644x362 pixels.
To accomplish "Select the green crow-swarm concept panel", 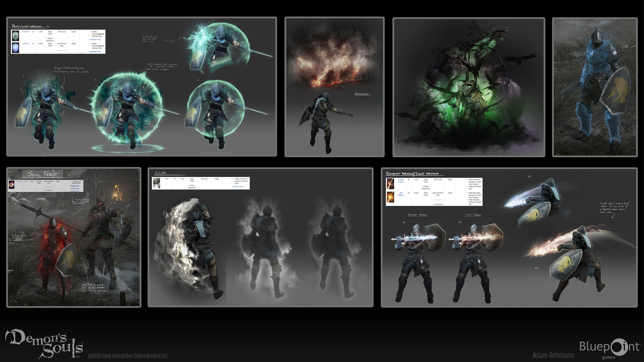I will pos(469,87).
